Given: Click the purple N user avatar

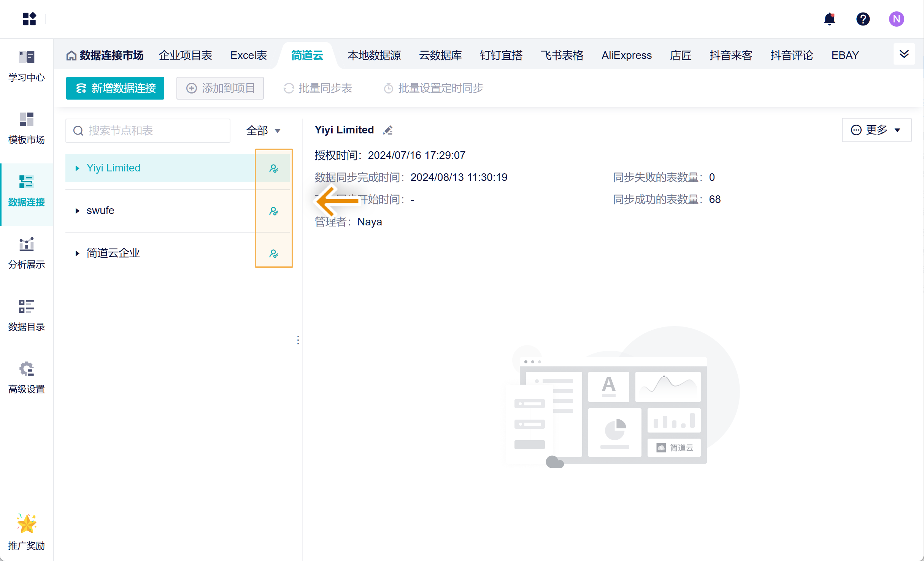Looking at the screenshot, I should pos(896,19).
